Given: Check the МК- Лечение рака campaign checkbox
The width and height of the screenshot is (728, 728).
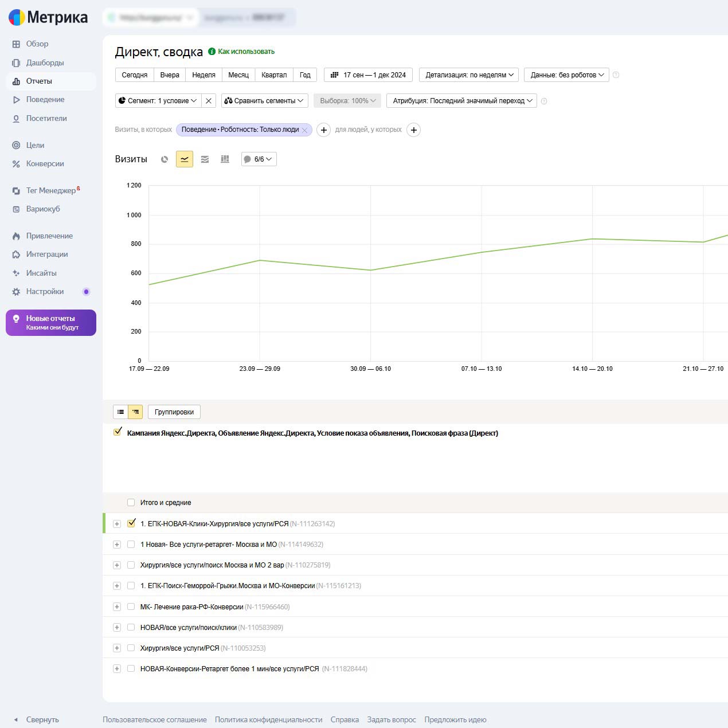Looking at the screenshot, I should (x=131, y=606).
